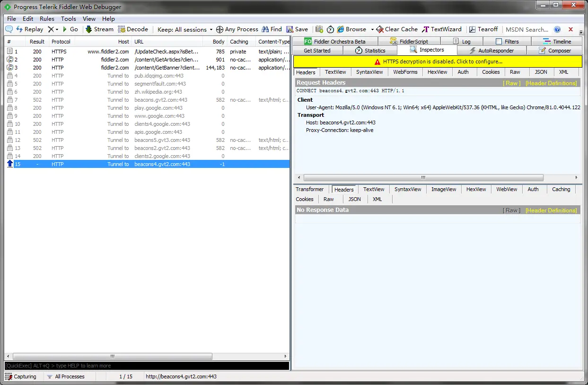
Task: Open the Statistics tab
Action: point(370,51)
